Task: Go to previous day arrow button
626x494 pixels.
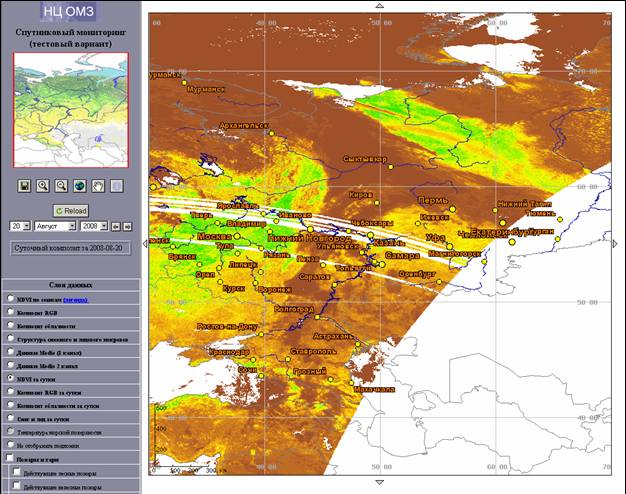Action: [x=115, y=227]
